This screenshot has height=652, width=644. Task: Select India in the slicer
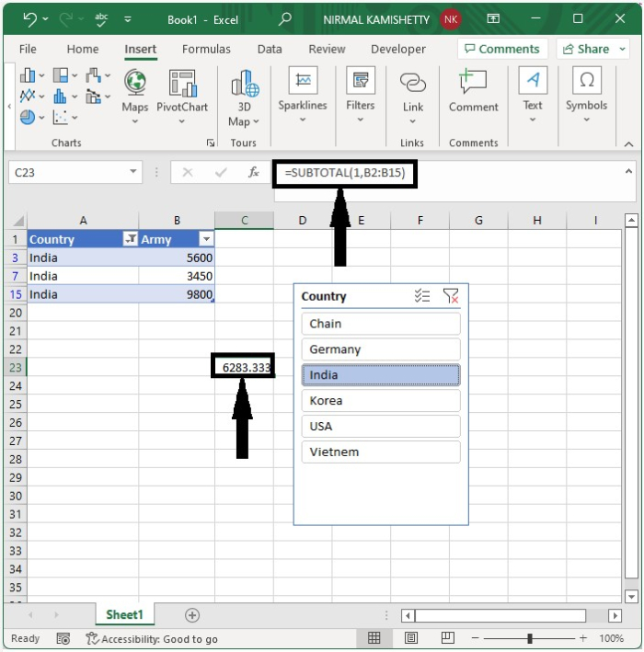(381, 375)
